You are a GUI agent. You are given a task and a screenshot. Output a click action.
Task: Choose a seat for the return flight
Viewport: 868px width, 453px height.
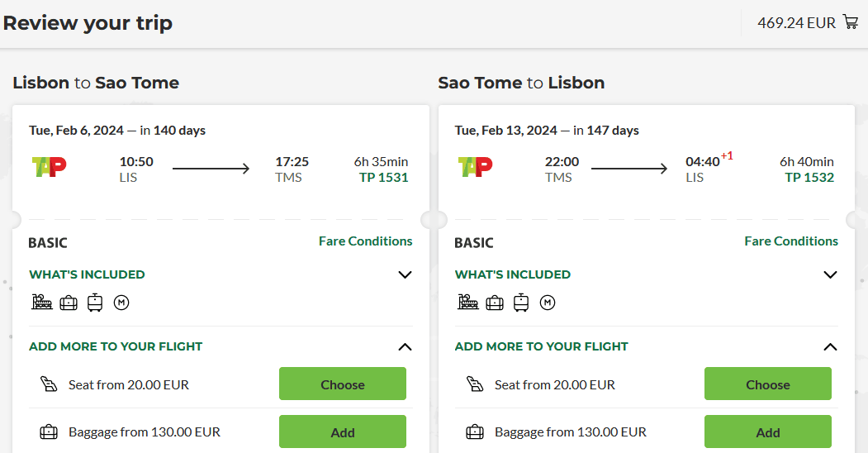[767, 384]
